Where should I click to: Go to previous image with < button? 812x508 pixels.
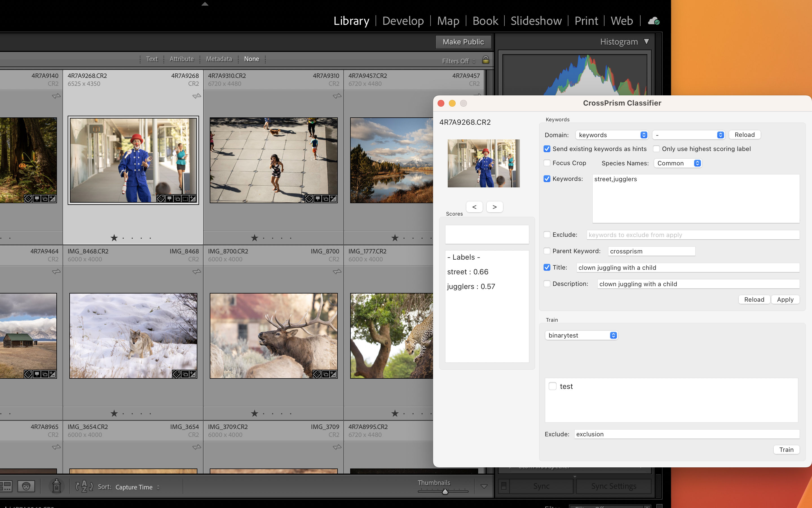coord(474,207)
